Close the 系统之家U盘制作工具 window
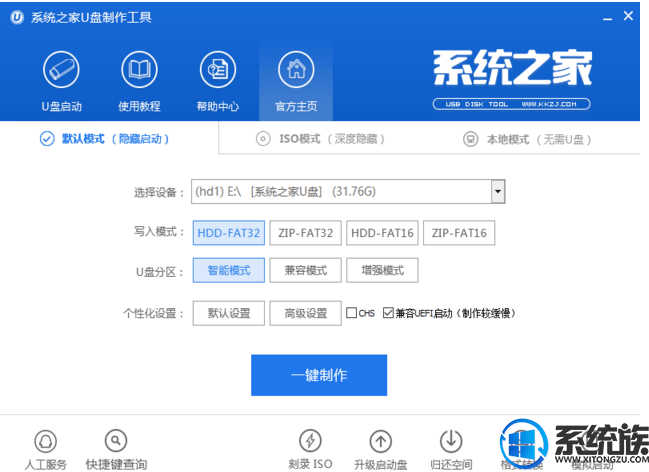649x472 pixels. point(628,16)
